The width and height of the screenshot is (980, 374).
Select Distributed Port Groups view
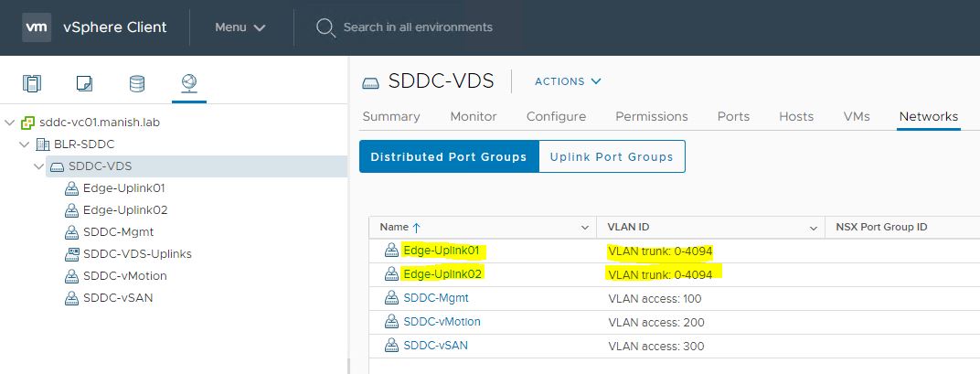449,156
